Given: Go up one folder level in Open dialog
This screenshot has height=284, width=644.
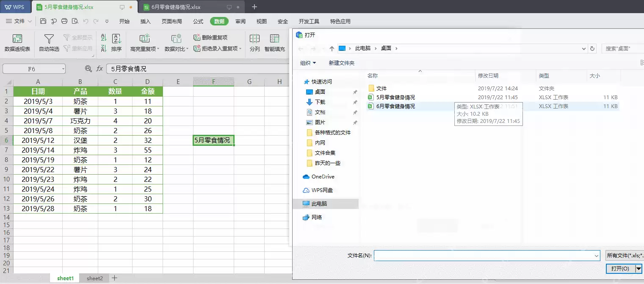Looking at the screenshot, I should (x=332, y=48).
